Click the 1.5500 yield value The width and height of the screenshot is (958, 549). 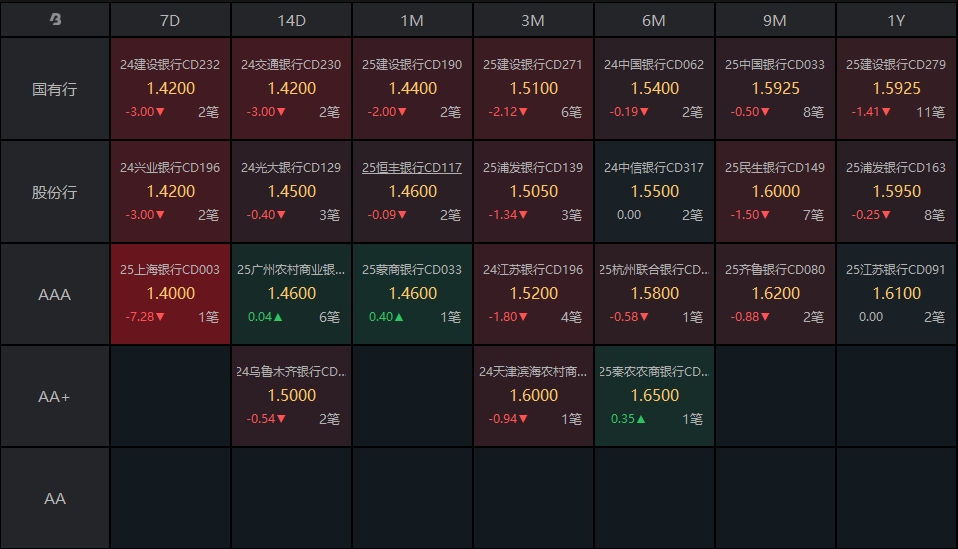click(654, 192)
